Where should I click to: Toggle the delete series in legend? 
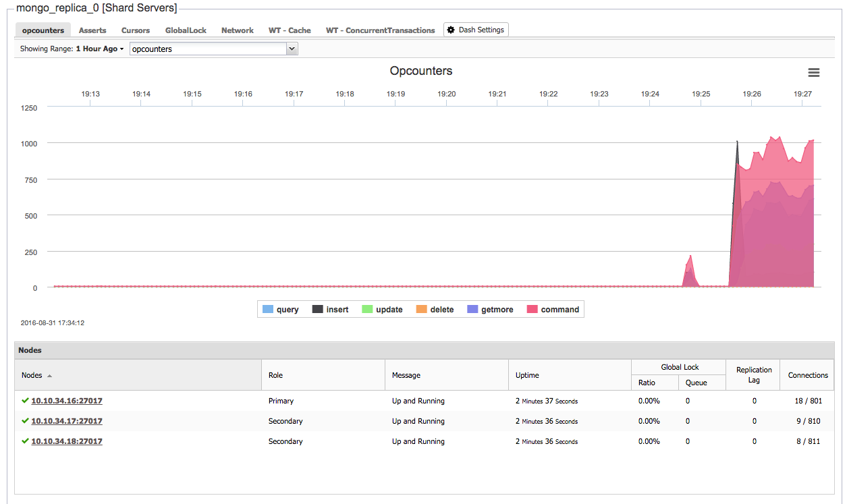[x=435, y=310]
